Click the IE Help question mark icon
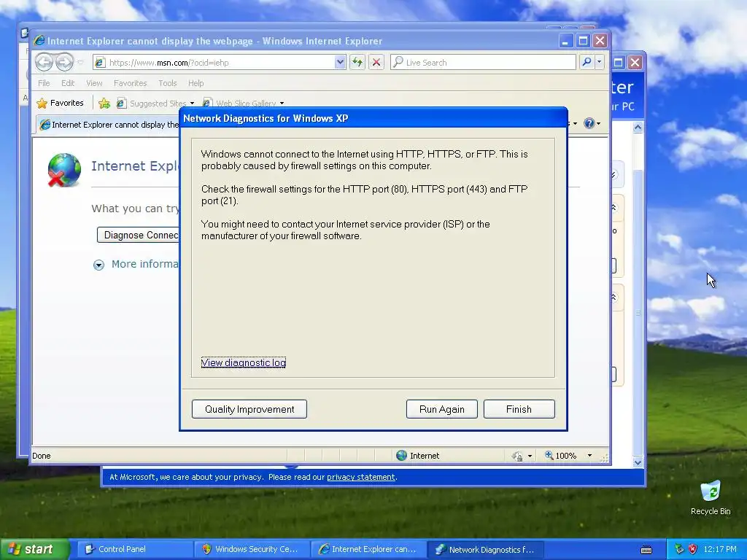This screenshot has height=560, width=747. [589, 123]
